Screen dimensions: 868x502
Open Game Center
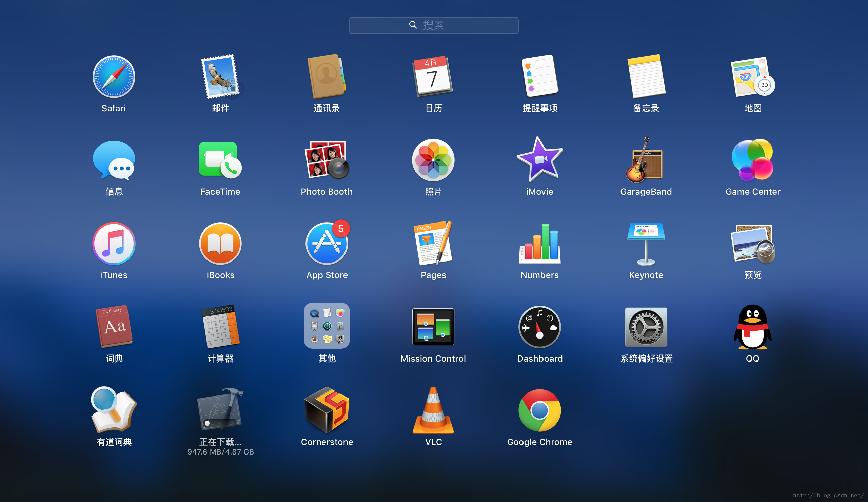click(753, 160)
